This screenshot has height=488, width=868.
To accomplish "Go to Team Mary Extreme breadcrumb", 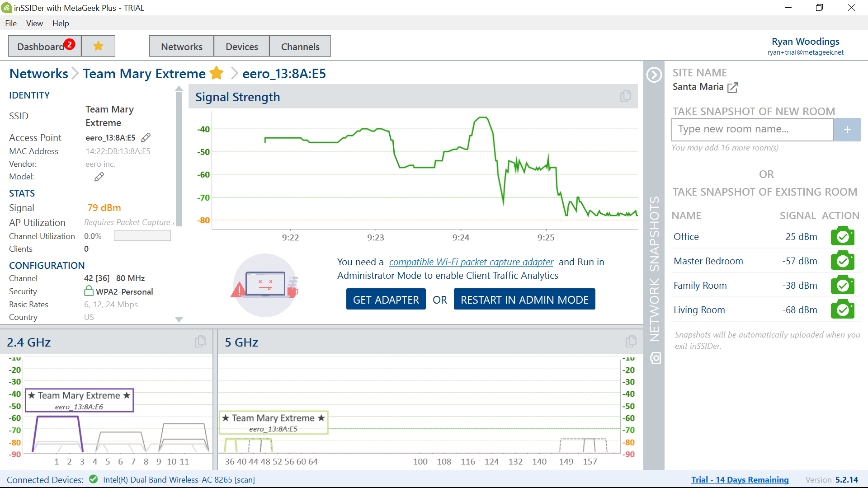I will click(144, 73).
